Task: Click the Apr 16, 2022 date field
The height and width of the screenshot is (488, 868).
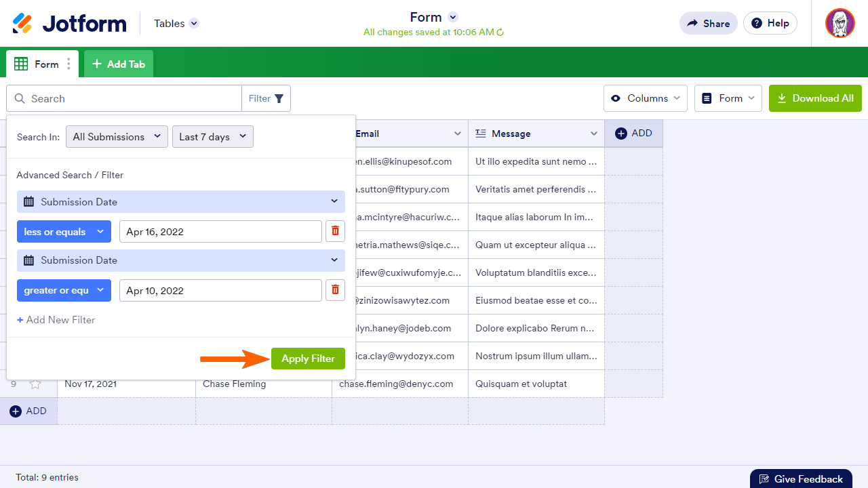Action: 220,232
